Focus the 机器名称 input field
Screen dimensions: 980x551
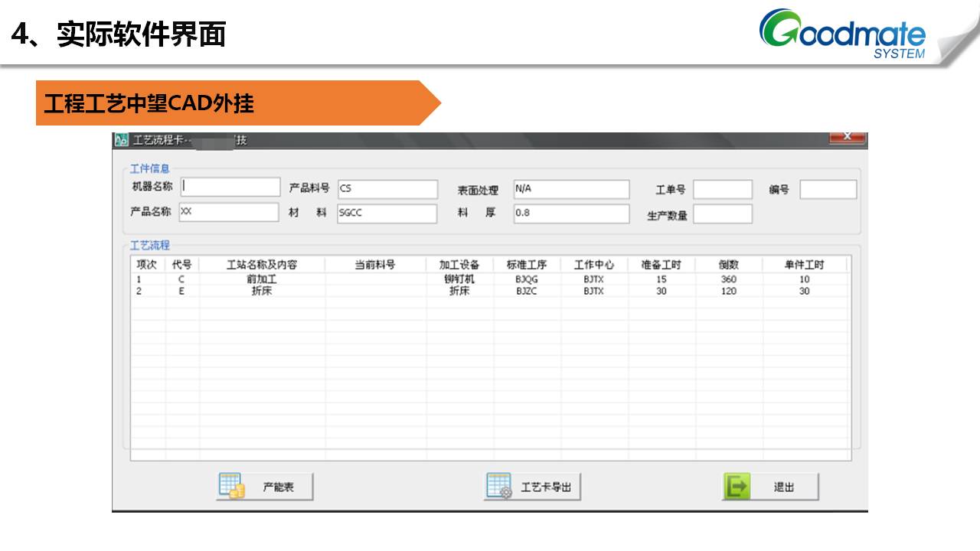(230, 187)
